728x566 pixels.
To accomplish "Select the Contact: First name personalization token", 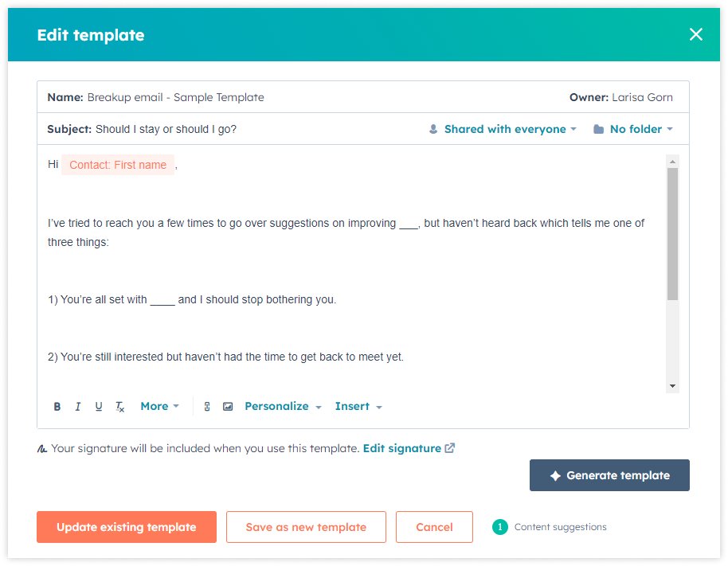I will pos(118,165).
